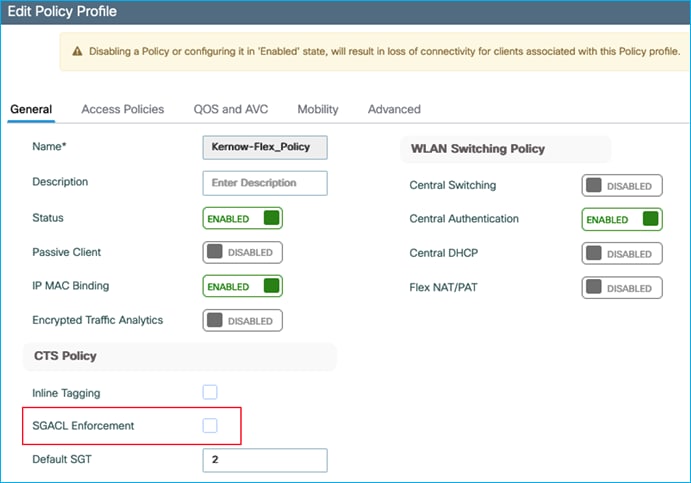Check the SGACL Enforcement checkbox

point(210,425)
